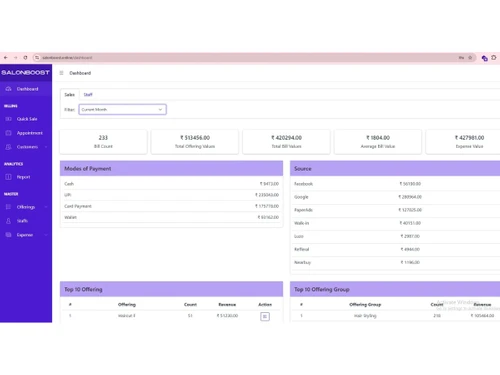The width and height of the screenshot is (500, 375).
Task: Click the Facebook source row
Action: pos(395,184)
